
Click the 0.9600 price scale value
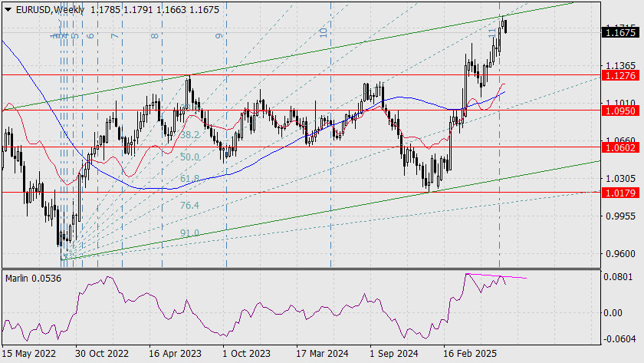pos(620,254)
